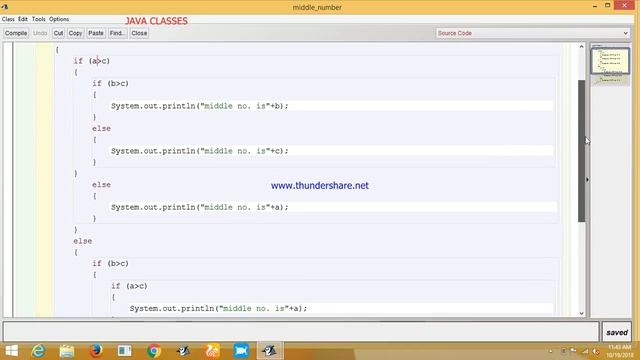Click the println line ending with +c
The image size is (640, 360).
(200, 151)
